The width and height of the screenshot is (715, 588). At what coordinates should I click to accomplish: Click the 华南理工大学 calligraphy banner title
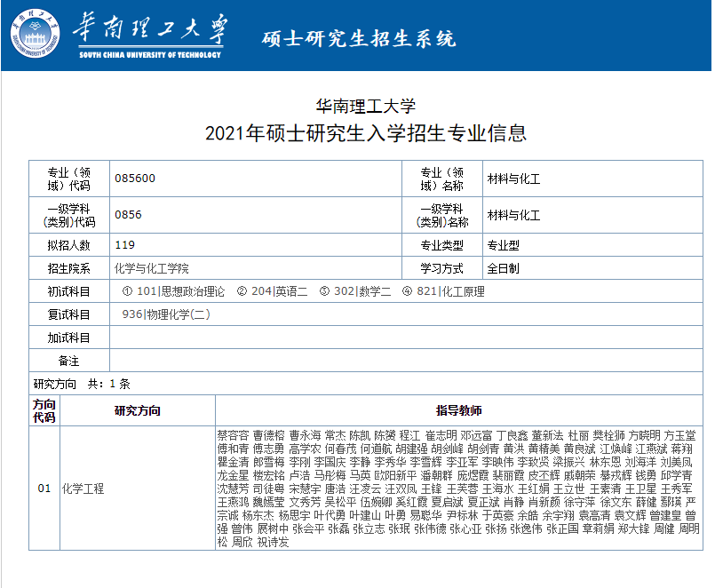pyautogui.click(x=150, y=28)
